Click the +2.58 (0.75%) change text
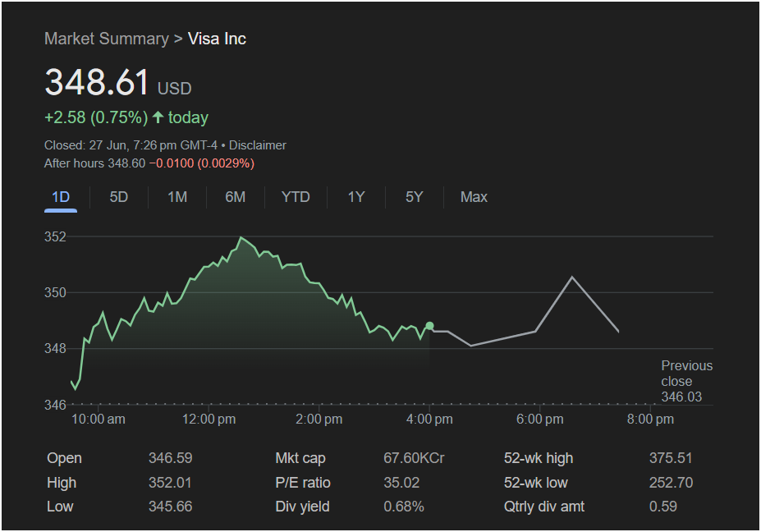 point(96,117)
